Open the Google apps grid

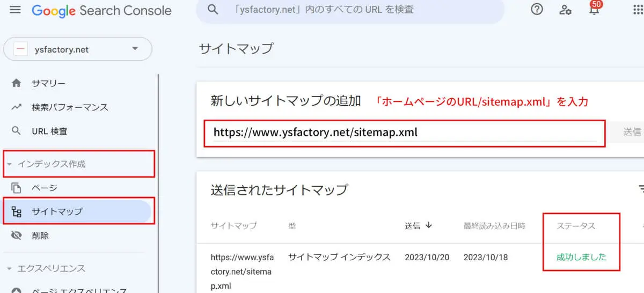pyautogui.click(x=638, y=10)
